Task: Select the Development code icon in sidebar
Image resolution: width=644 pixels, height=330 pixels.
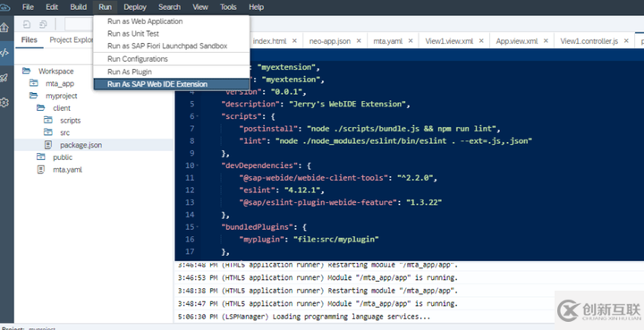Action: pos(4,53)
